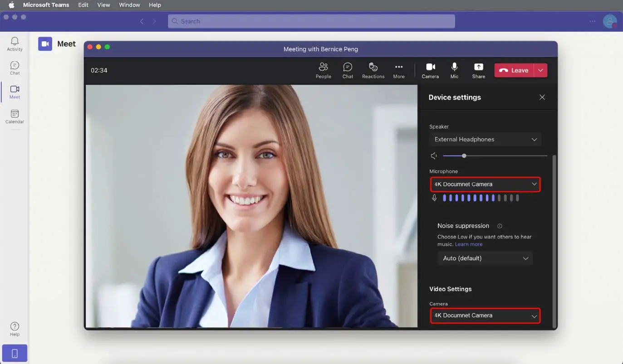Go back using the navigation arrow

[x=142, y=21]
